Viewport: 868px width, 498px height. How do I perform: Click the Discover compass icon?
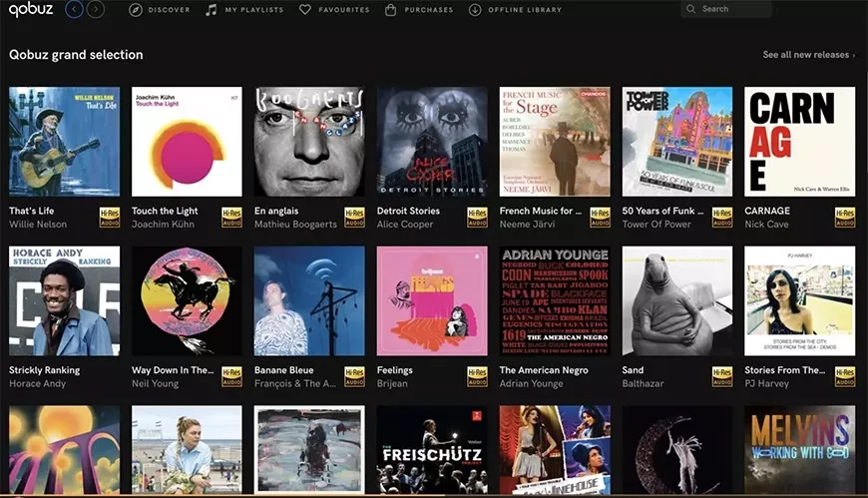(x=136, y=9)
